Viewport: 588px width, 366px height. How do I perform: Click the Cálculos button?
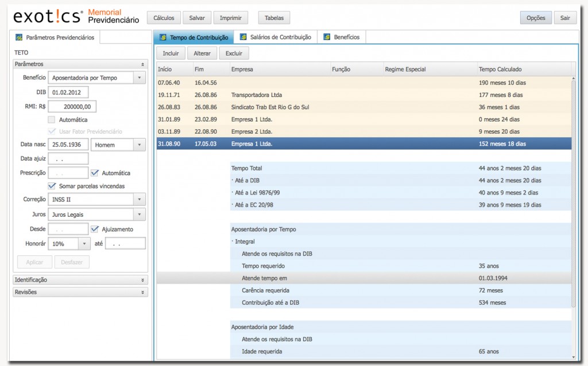pyautogui.click(x=164, y=18)
